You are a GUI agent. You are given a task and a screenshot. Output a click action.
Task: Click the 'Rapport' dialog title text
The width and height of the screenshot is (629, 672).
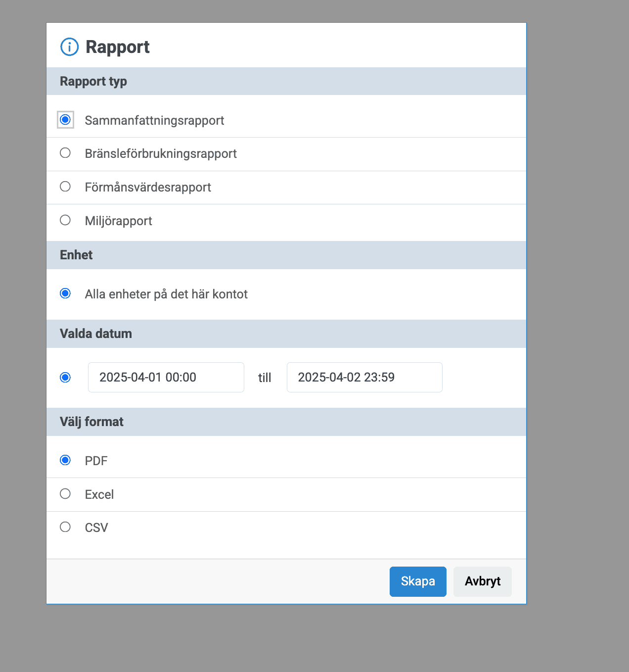coord(118,47)
